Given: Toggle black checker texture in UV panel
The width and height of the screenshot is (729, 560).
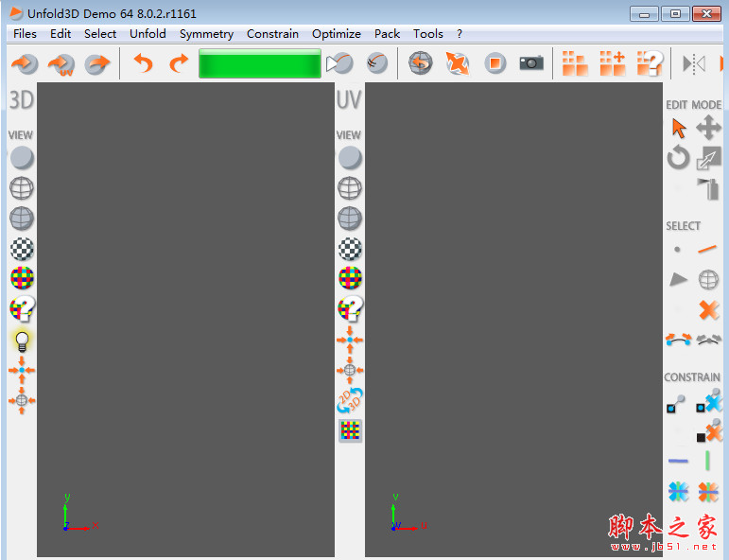Looking at the screenshot, I should pyautogui.click(x=350, y=249).
